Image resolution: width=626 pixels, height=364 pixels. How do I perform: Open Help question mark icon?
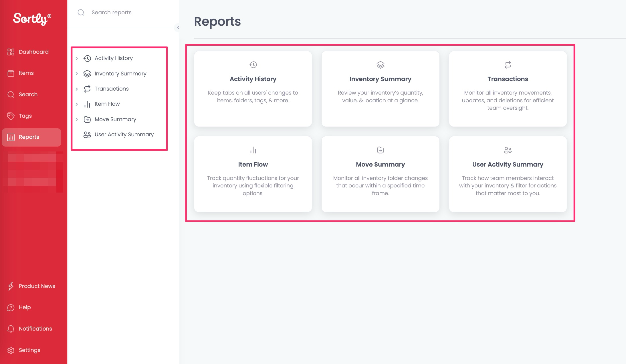point(11,307)
